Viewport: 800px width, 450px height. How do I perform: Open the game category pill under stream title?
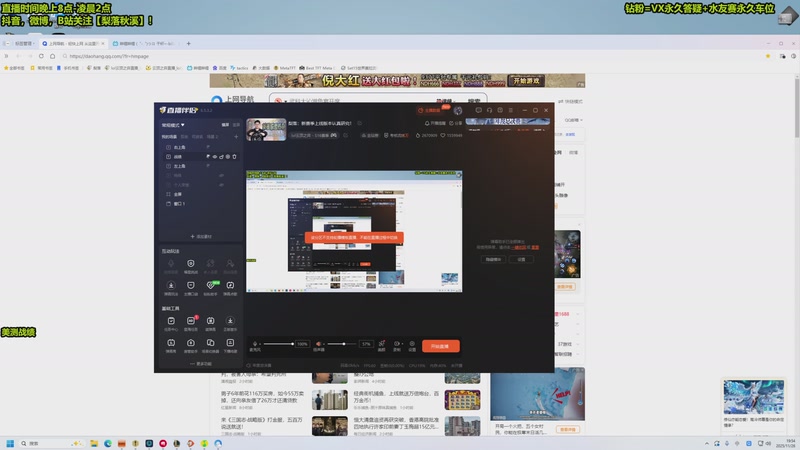[314, 135]
